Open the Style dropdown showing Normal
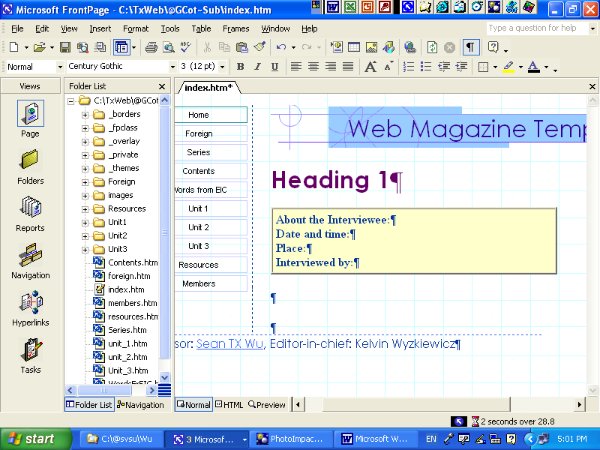This screenshot has width=600, height=450. point(59,67)
